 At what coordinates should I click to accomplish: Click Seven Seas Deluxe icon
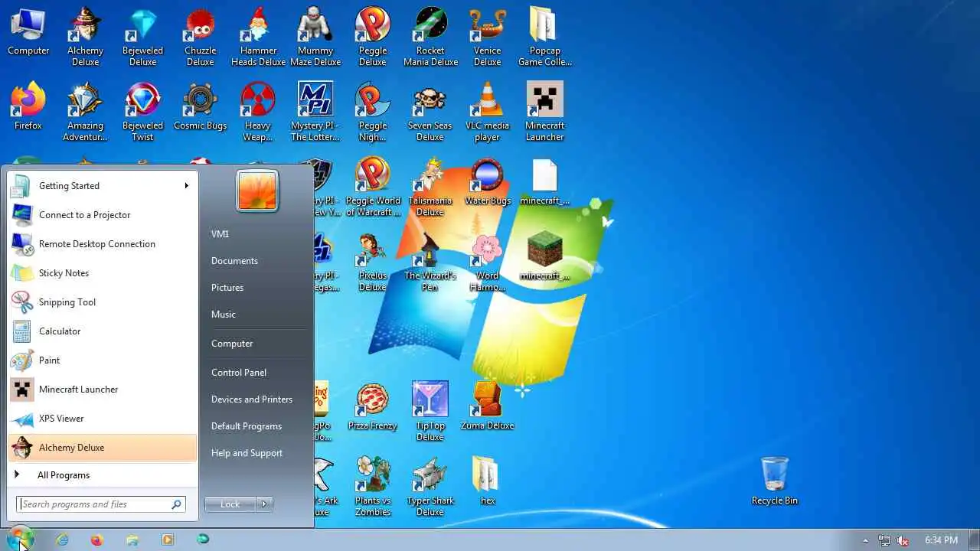click(x=430, y=112)
